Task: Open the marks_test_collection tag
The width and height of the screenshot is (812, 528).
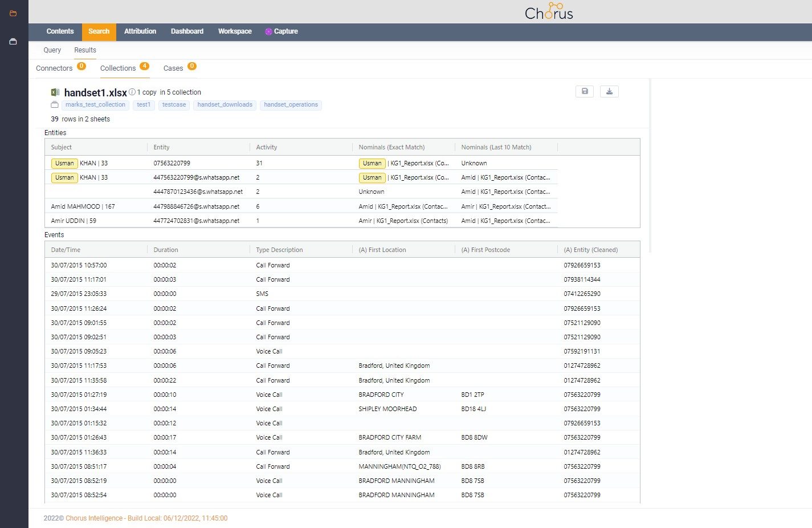Action: (95, 105)
